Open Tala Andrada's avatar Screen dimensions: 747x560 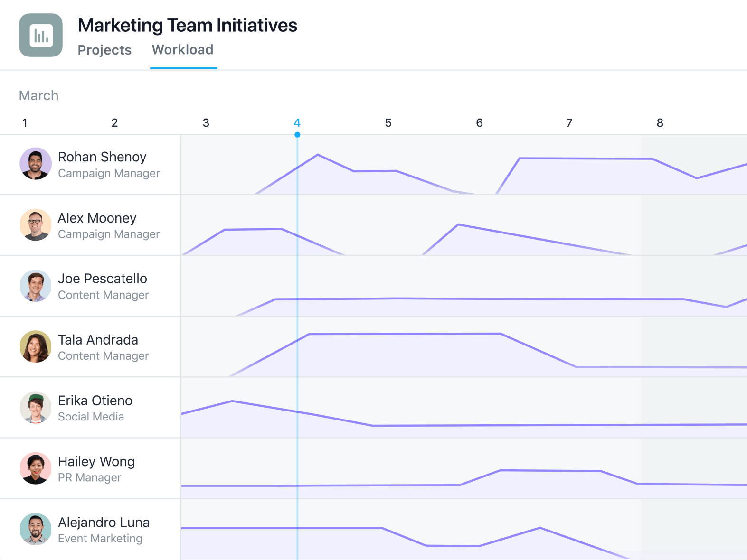(36, 346)
